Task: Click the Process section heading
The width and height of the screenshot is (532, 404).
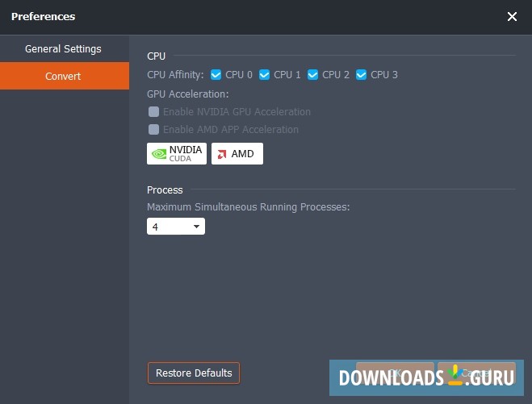Action: [x=165, y=190]
